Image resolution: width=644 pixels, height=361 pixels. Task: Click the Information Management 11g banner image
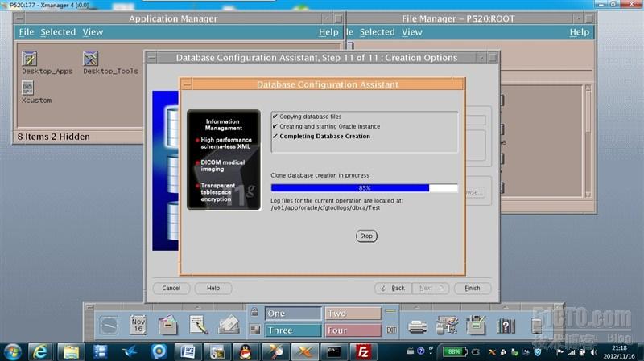pyautogui.click(x=224, y=159)
